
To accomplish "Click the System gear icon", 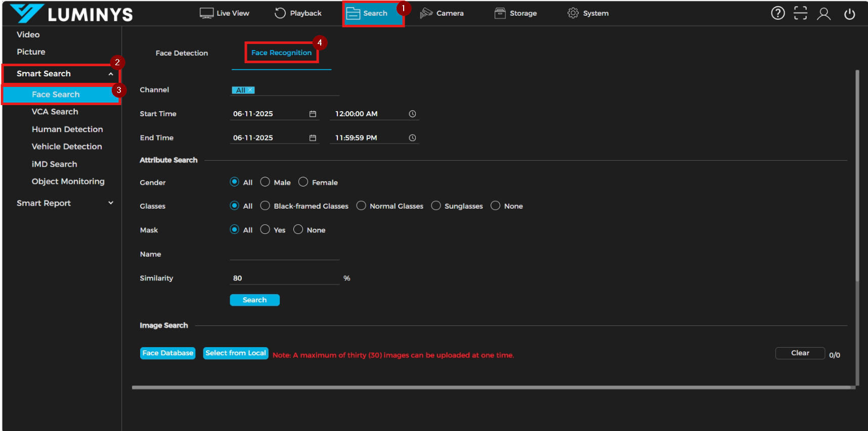I will click(573, 13).
